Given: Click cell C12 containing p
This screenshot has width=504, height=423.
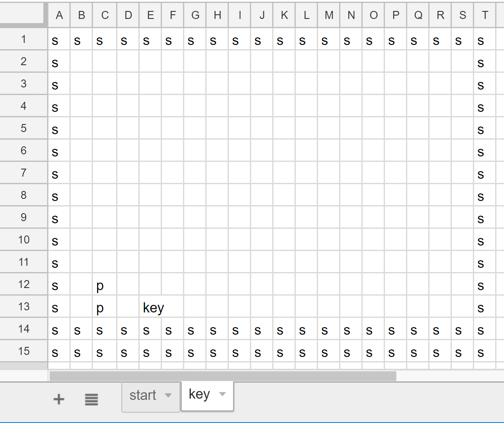Looking at the screenshot, I should 104,286.
